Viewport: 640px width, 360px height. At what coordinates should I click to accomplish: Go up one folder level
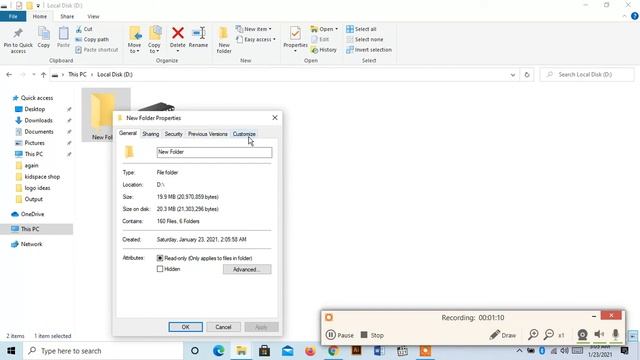pos(44,75)
